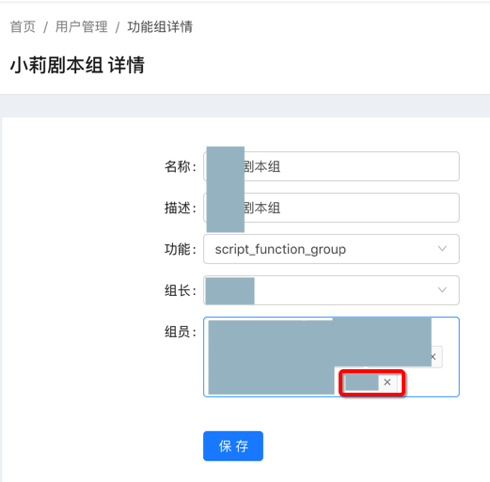Click the 组员 field label

[x=180, y=332]
